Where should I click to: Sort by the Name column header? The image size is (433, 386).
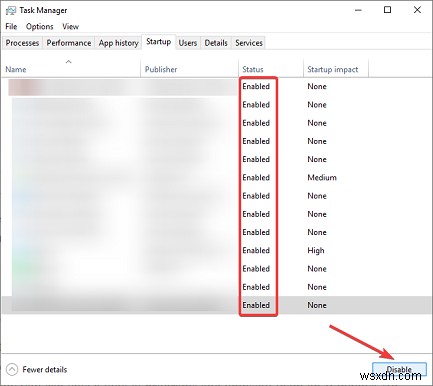coord(71,68)
